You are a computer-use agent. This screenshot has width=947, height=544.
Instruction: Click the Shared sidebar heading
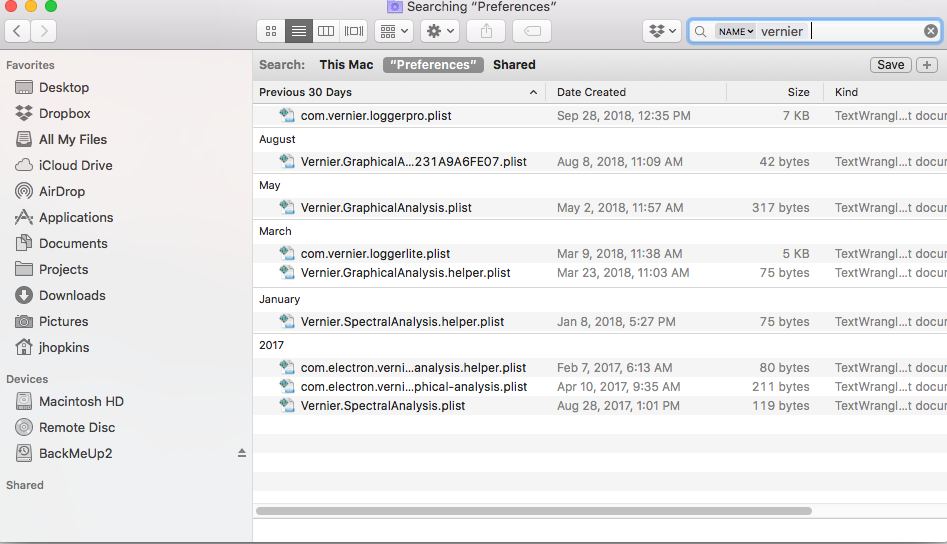tap(25, 485)
